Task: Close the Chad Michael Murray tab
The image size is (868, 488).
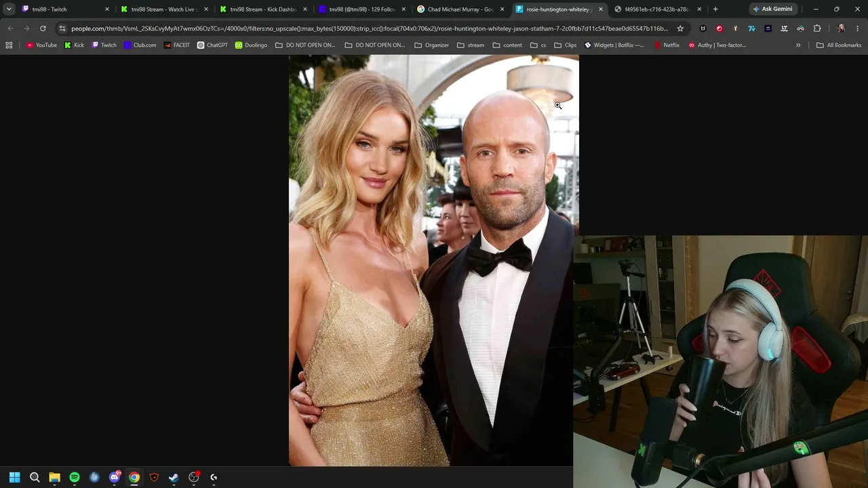Action: click(502, 9)
